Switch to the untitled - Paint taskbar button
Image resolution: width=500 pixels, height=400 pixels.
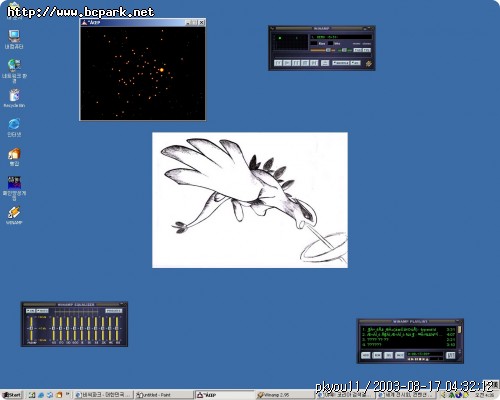(164, 395)
